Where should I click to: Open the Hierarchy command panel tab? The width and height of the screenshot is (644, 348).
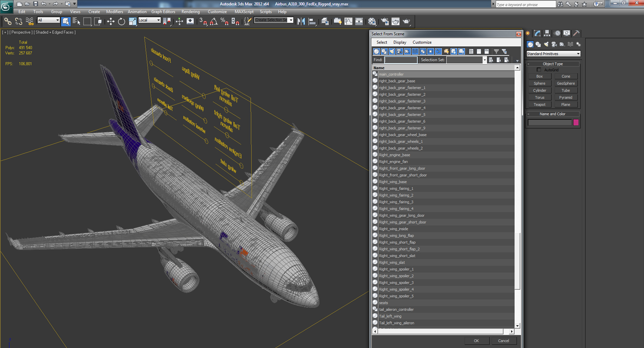pos(547,33)
